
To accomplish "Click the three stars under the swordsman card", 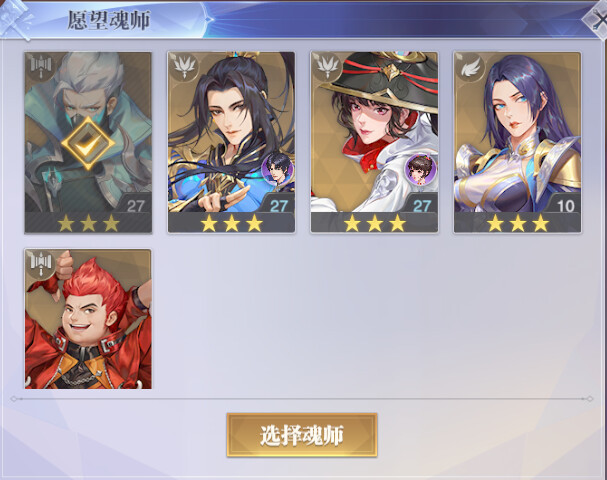I will tap(231, 223).
